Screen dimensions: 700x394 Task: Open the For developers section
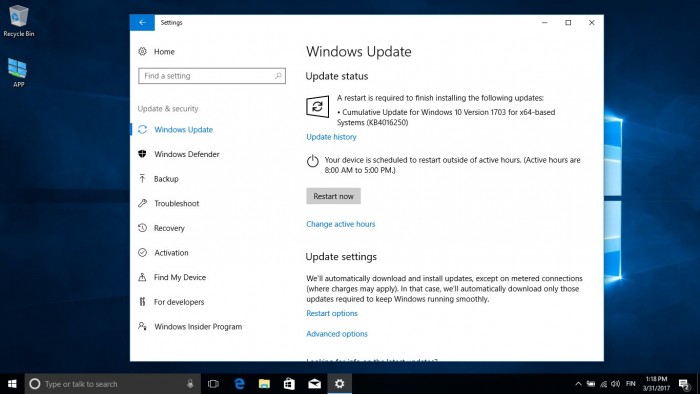(x=179, y=302)
